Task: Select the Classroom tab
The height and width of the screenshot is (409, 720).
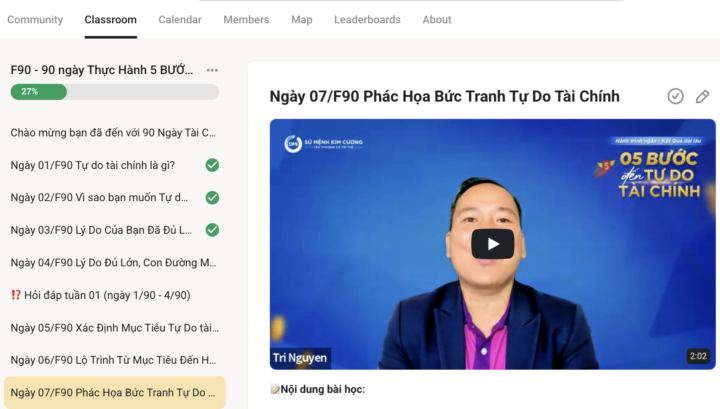Action: click(111, 20)
